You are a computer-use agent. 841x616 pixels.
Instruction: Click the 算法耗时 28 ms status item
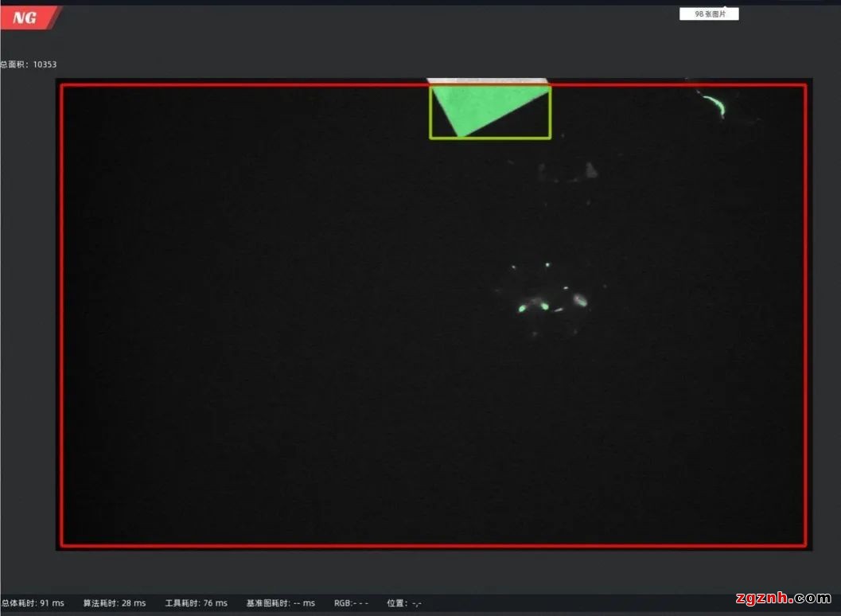pos(115,603)
